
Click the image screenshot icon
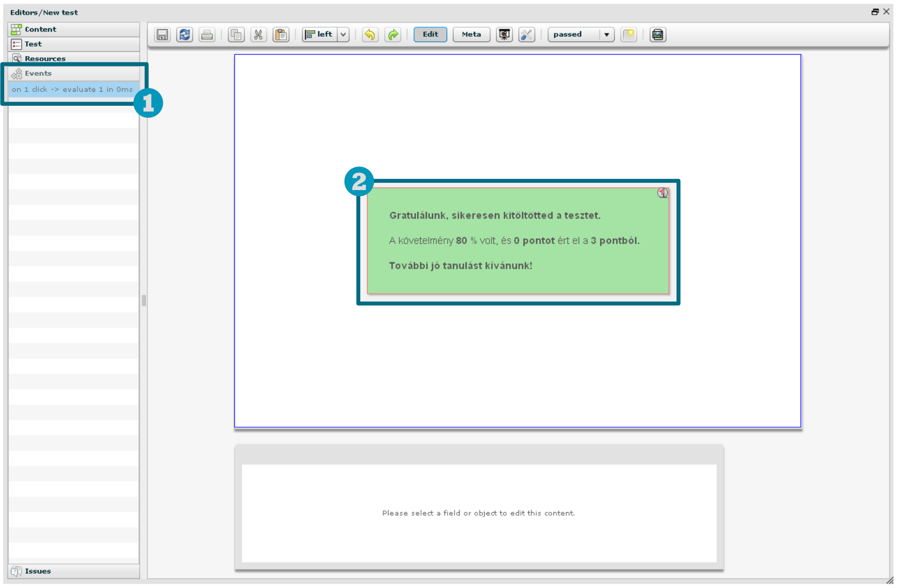point(658,35)
